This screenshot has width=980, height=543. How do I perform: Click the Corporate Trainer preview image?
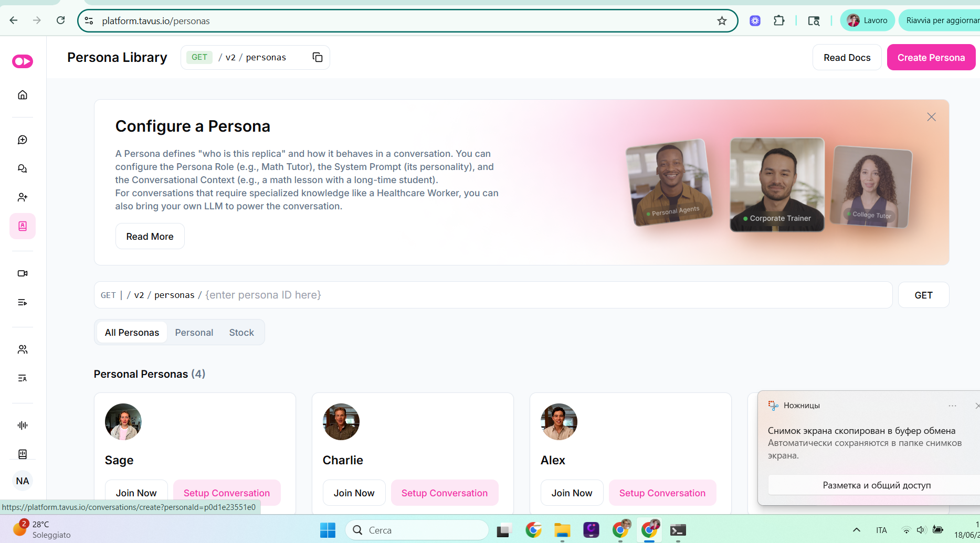click(777, 184)
